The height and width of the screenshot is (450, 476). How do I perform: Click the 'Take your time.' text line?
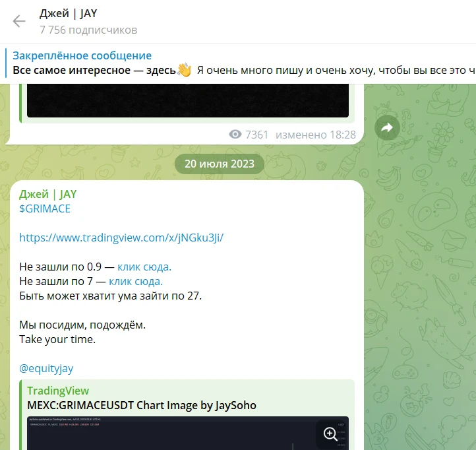[57, 339]
